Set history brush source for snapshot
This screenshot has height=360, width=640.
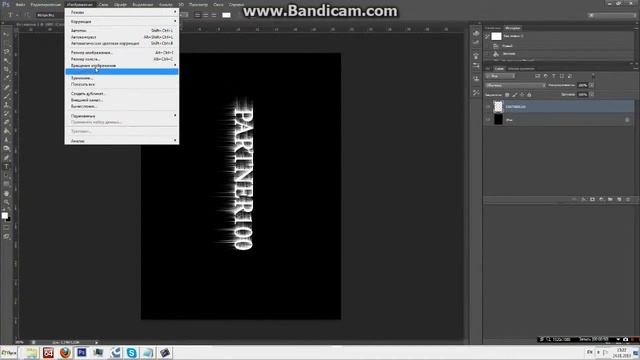pyautogui.click(x=487, y=36)
